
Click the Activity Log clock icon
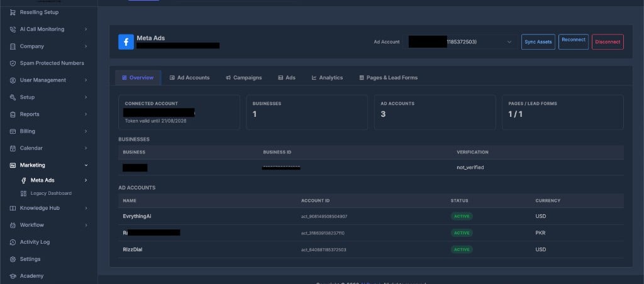pos(13,242)
